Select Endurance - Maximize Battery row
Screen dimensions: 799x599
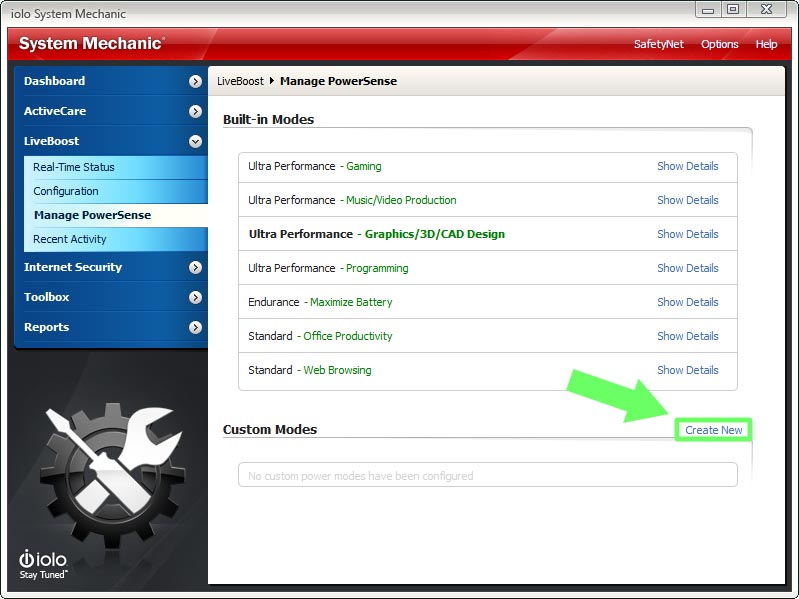pos(488,302)
